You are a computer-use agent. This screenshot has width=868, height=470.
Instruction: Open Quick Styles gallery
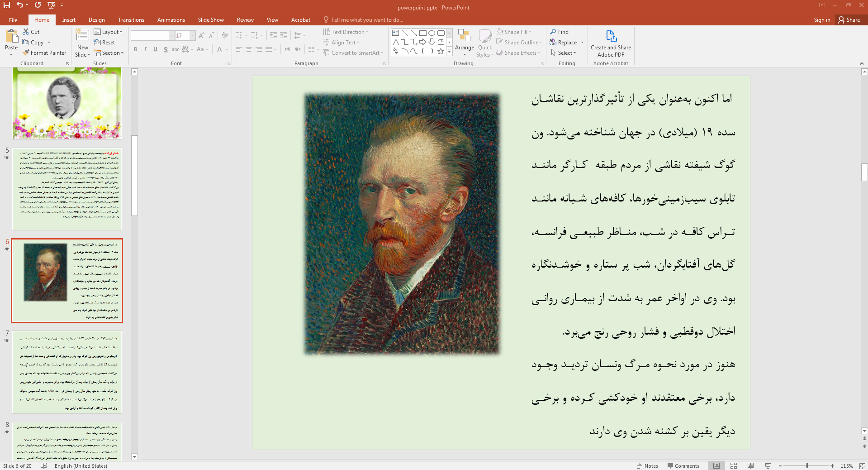click(485, 43)
